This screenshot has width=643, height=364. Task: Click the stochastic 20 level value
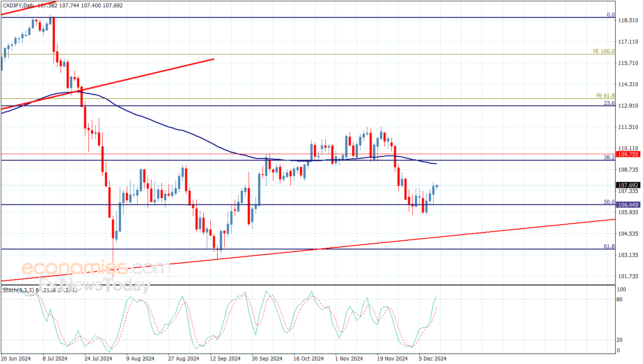pyautogui.click(x=619, y=340)
